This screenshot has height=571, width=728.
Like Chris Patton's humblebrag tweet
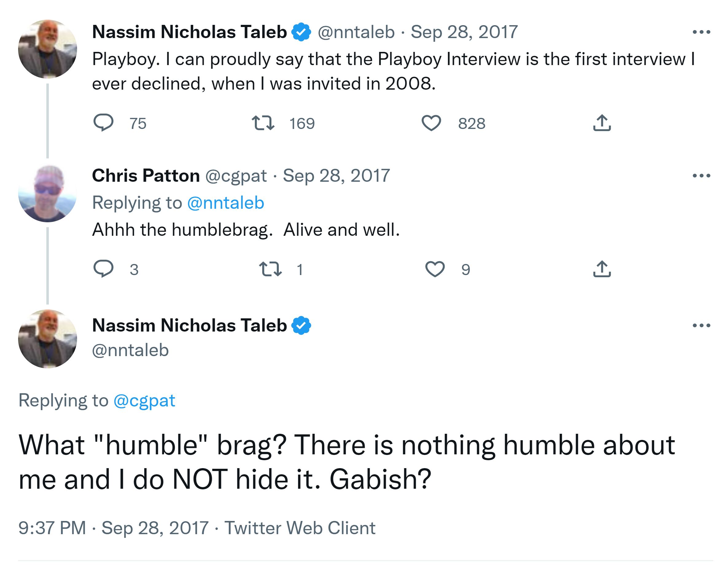tap(435, 269)
